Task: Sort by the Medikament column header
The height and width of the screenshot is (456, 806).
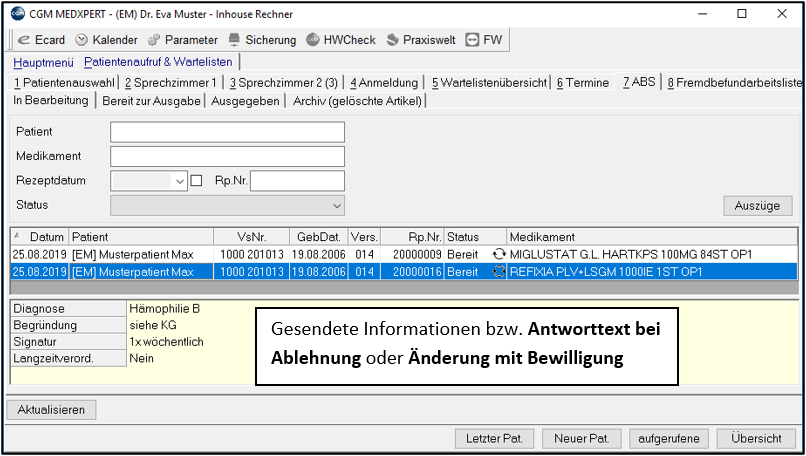Action: coord(652,237)
